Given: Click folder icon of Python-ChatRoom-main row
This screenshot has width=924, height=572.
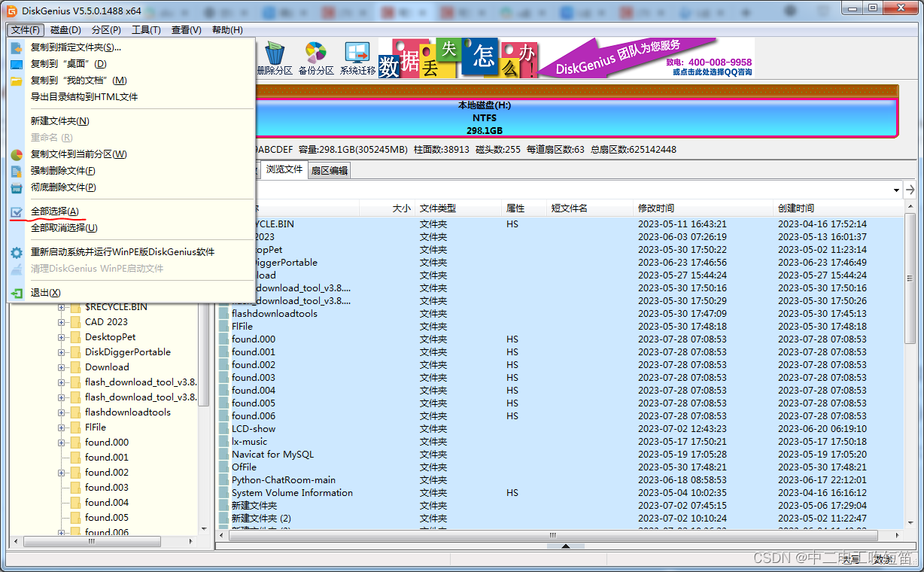Looking at the screenshot, I should tap(224, 480).
